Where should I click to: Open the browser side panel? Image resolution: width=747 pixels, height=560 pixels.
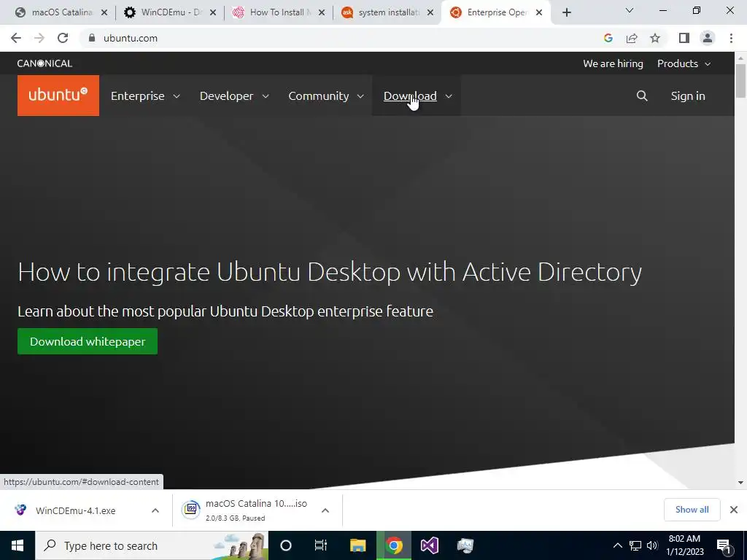click(684, 38)
